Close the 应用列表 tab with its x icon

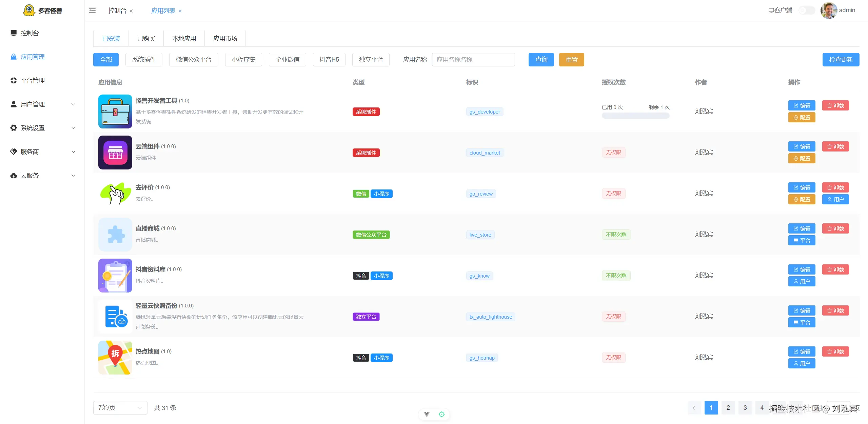click(180, 11)
